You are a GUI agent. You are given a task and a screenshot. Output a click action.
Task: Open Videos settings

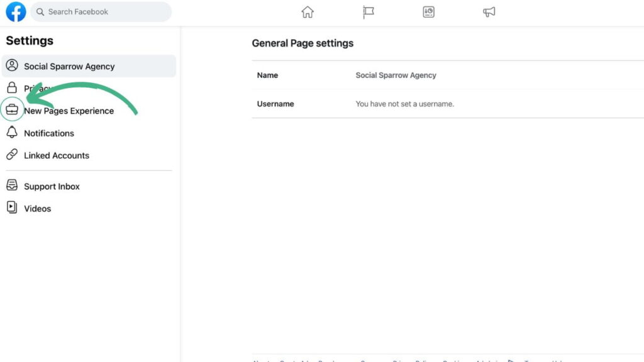[89, 208]
